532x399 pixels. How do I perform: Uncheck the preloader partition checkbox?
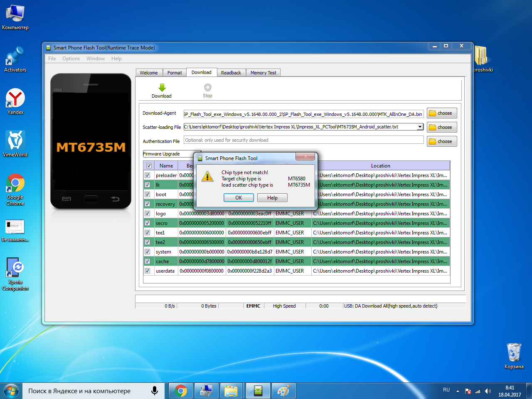(147, 175)
